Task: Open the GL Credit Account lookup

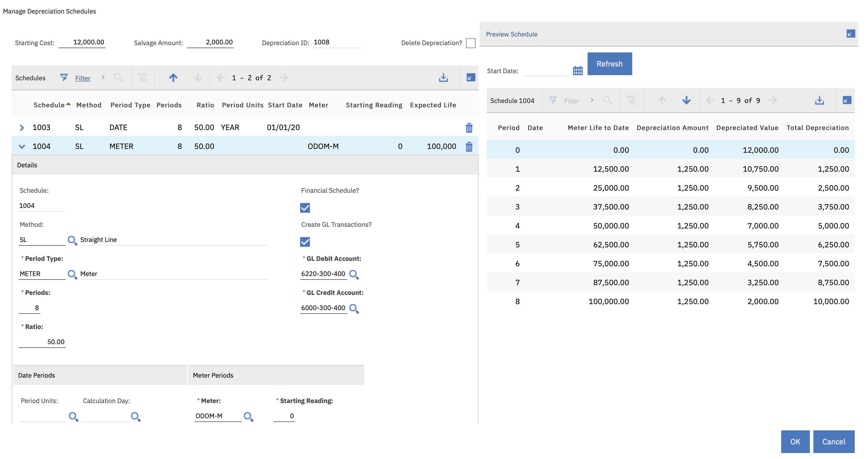Action: point(354,308)
